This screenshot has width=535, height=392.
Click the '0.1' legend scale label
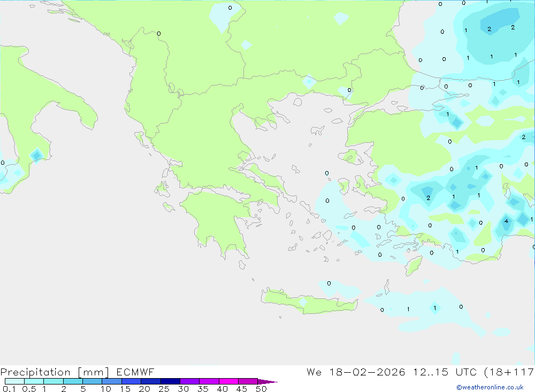(x=9, y=389)
